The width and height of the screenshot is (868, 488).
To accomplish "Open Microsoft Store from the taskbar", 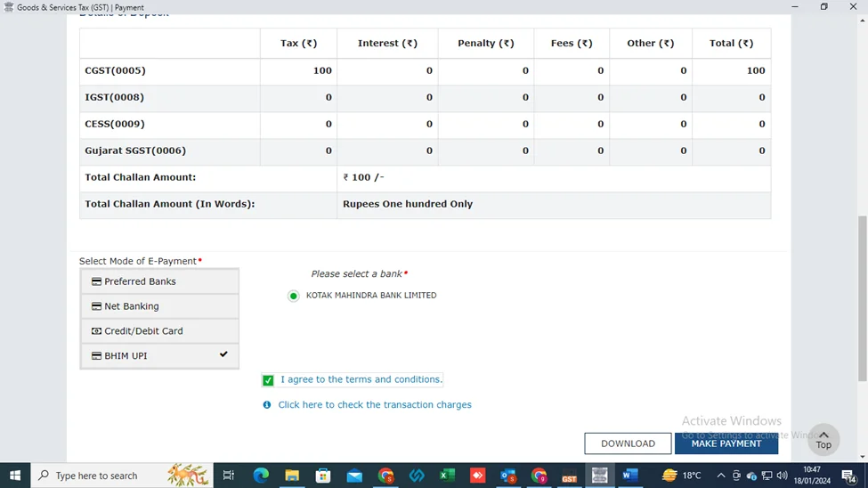I will click(x=323, y=476).
